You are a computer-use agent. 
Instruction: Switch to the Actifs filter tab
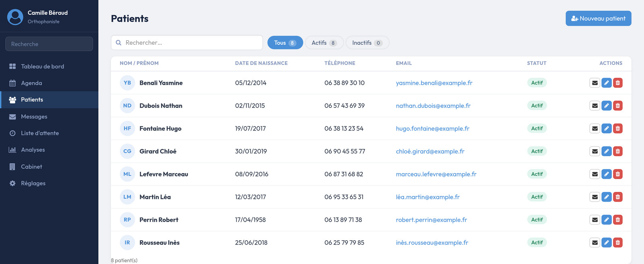tap(324, 43)
